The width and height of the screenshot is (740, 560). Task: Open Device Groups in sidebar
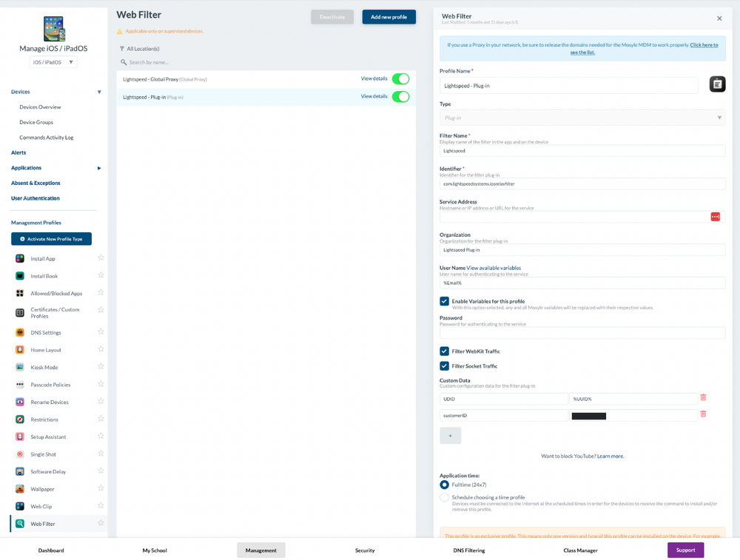(36, 122)
